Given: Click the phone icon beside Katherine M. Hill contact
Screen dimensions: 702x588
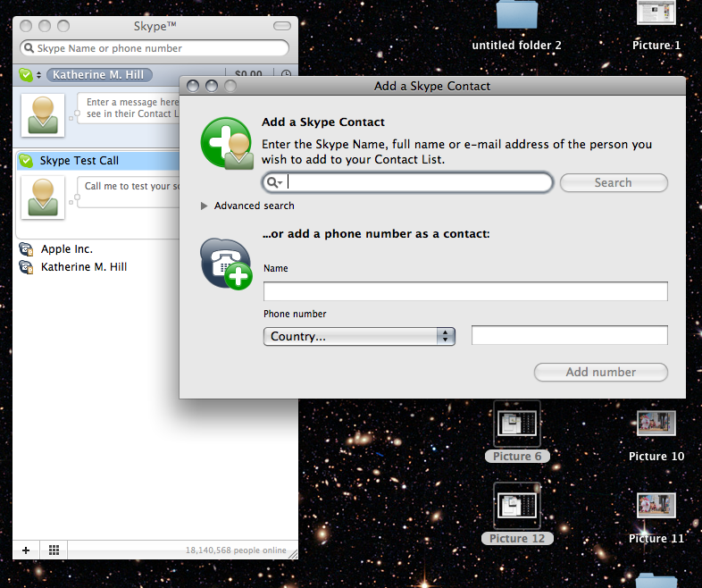Looking at the screenshot, I should point(26,267).
